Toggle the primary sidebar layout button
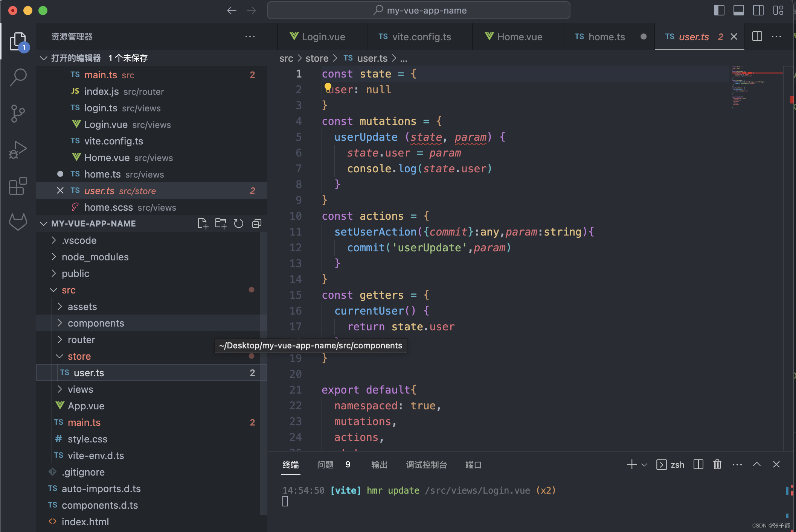 pos(719,10)
